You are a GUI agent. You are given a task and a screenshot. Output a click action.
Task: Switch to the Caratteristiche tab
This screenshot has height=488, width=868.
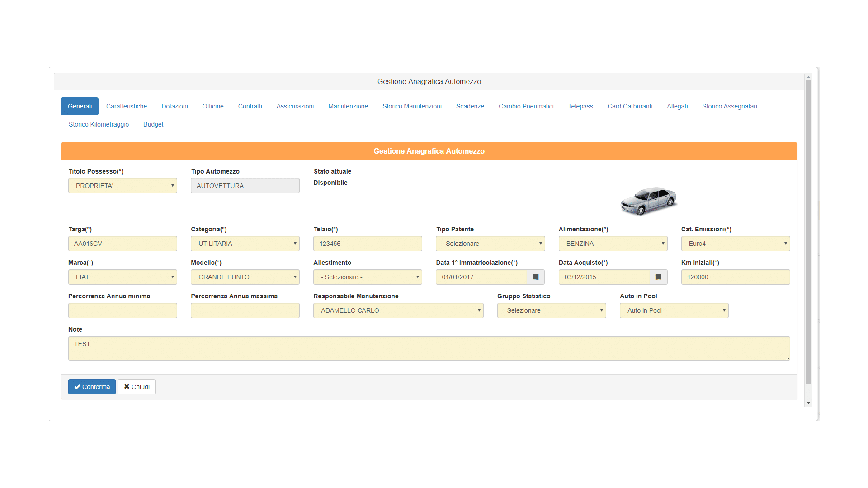point(127,106)
